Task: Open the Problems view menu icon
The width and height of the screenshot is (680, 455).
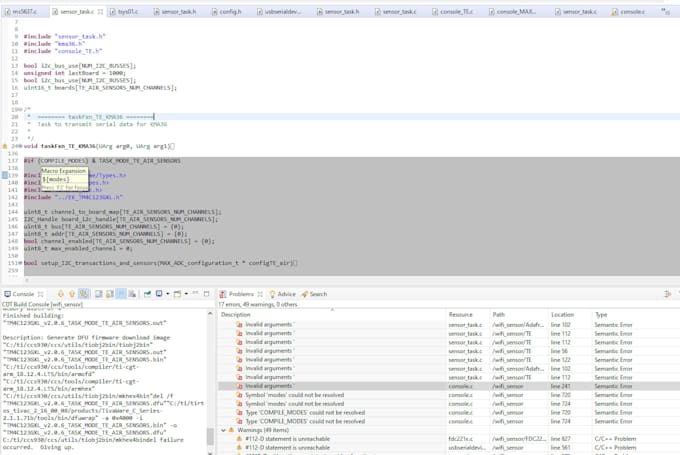Action: click(x=667, y=294)
